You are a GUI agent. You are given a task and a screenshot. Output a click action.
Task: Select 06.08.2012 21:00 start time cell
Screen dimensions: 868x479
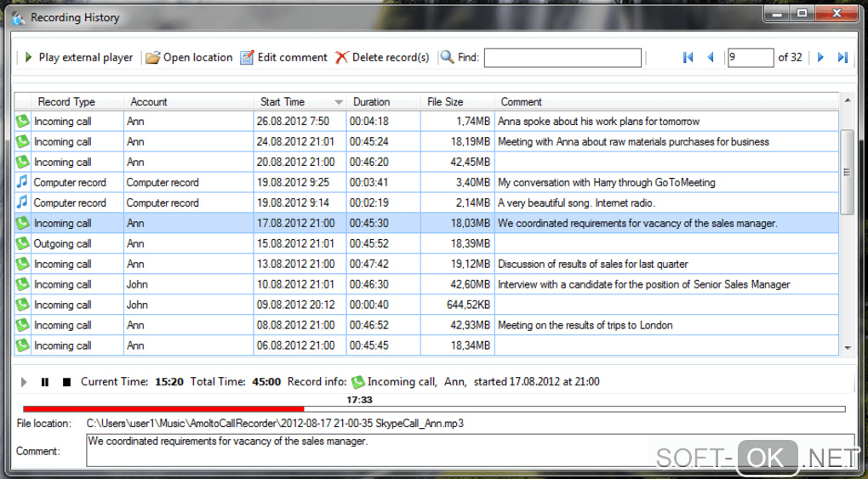click(x=300, y=345)
